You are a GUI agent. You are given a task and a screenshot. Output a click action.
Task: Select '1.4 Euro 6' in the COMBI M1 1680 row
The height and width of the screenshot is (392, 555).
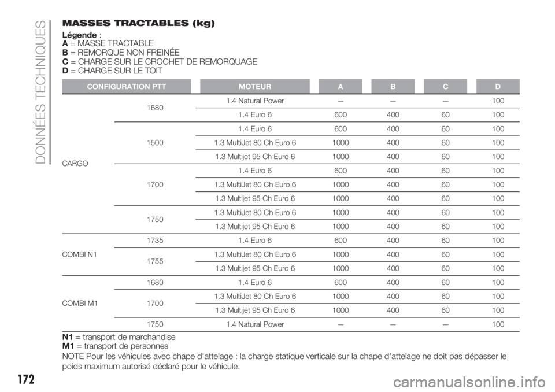pyautogui.click(x=255, y=283)
